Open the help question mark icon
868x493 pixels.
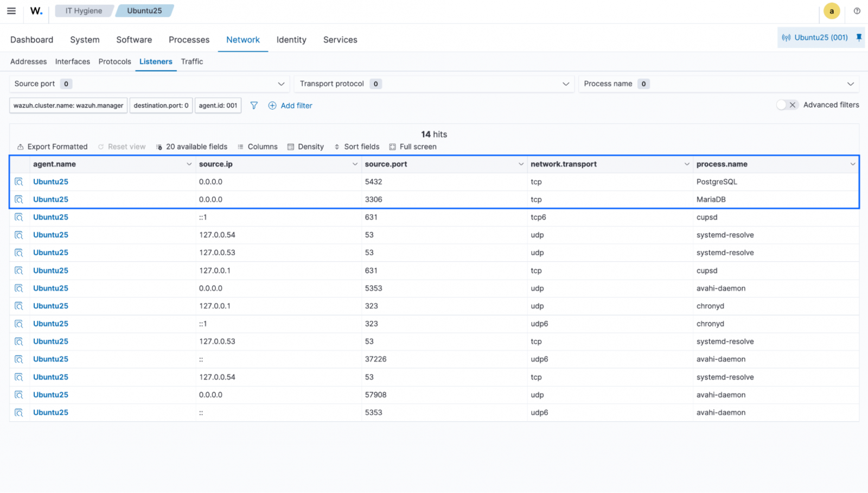click(x=858, y=11)
